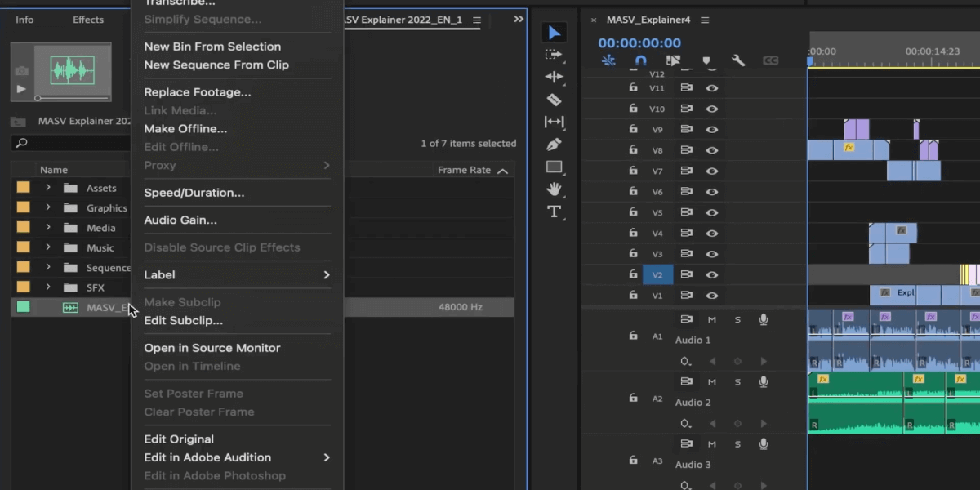This screenshot has height=490, width=980.
Task: Toggle lock on audio track A1
Action: click(633, 336)
